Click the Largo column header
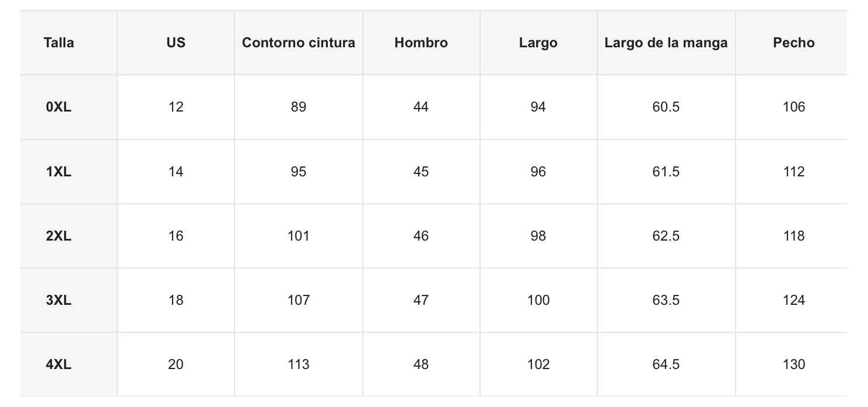The image size is (868, 407). tap(538, 43)
